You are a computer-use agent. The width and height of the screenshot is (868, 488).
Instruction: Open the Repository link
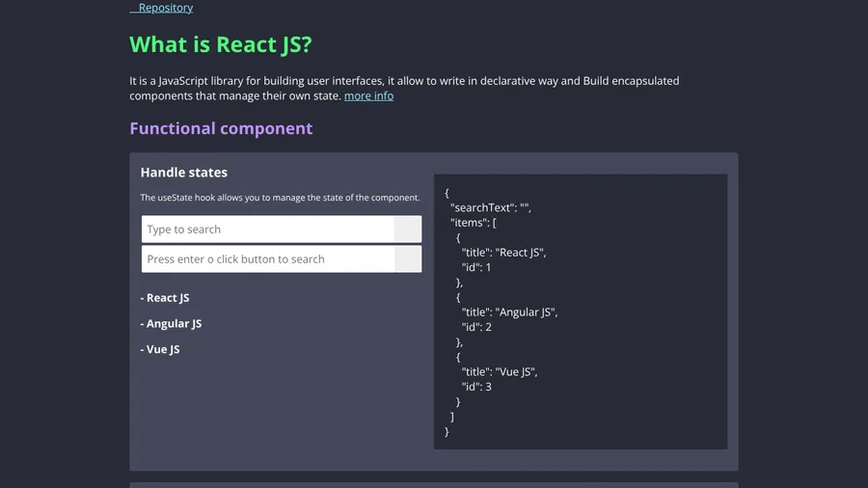pyautogui.click(x=161, y=8)
